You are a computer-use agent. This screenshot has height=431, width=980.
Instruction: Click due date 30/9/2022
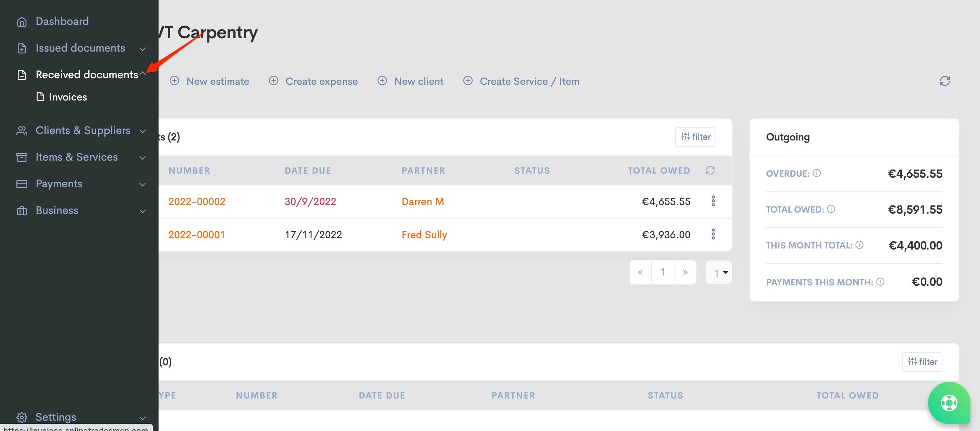(310, 202)
